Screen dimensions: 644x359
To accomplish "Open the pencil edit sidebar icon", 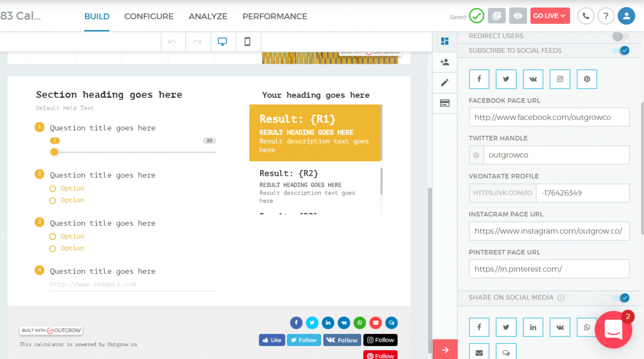I will pyautogui.click(x=445, y=83).
